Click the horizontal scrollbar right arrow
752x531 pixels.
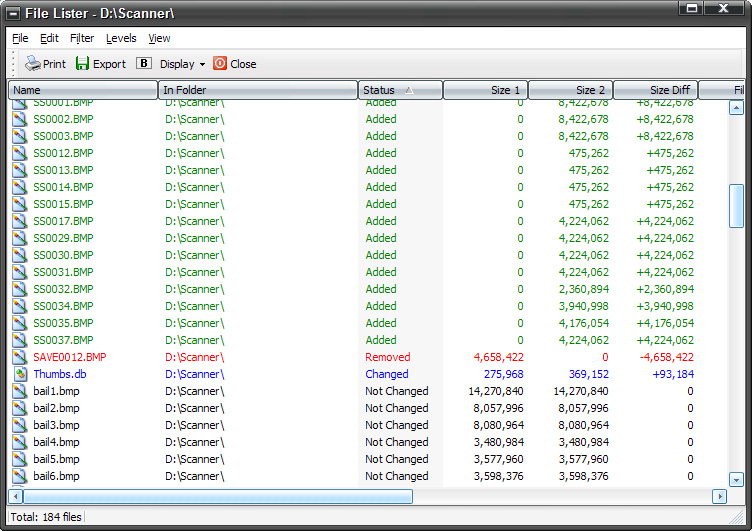click(720, 496)
